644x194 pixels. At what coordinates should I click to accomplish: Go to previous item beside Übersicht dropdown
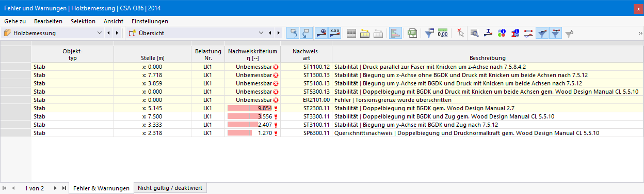point(269,33)
